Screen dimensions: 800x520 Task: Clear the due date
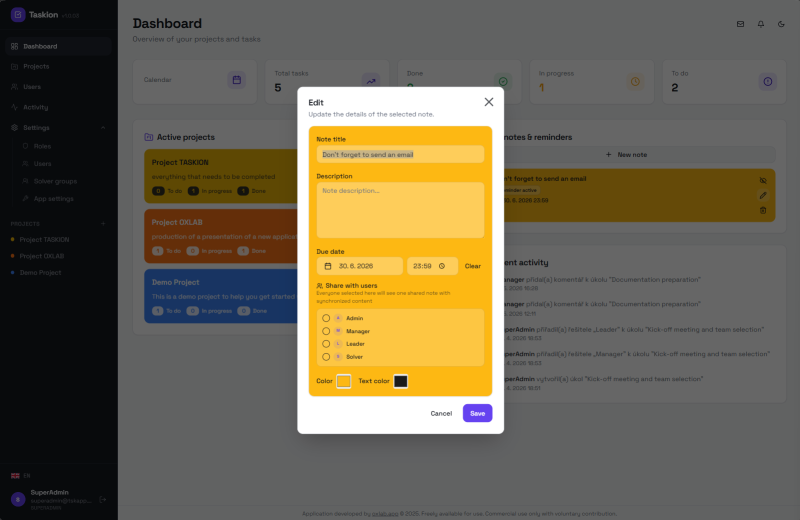(x=472, y=266)
